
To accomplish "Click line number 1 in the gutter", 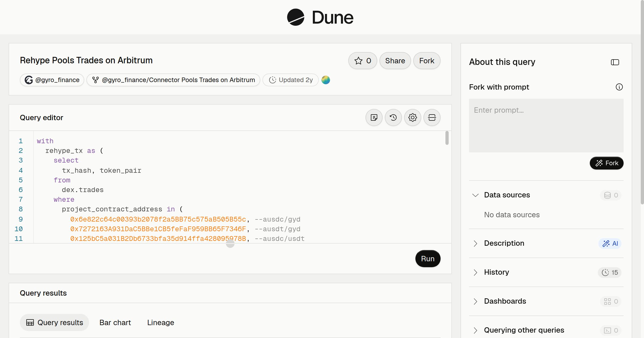I will tap(21, 141).
